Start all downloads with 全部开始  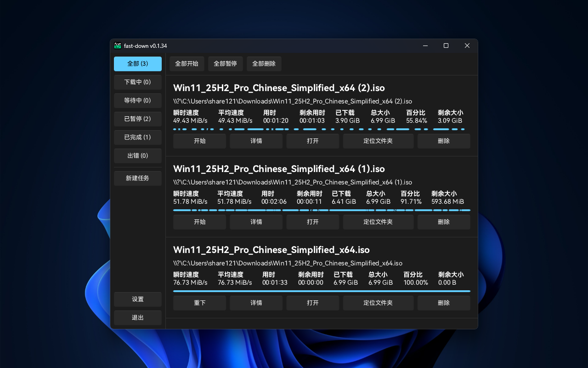click(x=187, y=63)
